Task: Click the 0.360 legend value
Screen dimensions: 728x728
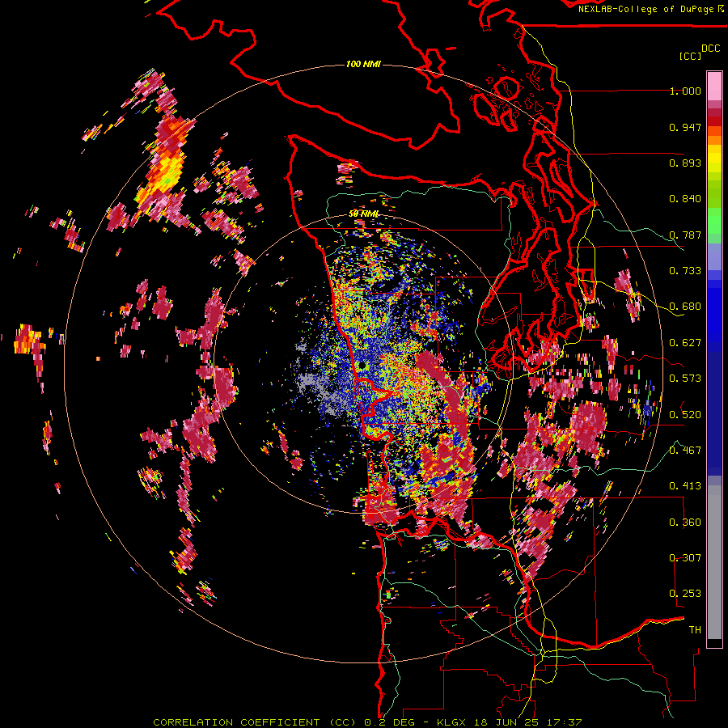Action: (685, 522)
